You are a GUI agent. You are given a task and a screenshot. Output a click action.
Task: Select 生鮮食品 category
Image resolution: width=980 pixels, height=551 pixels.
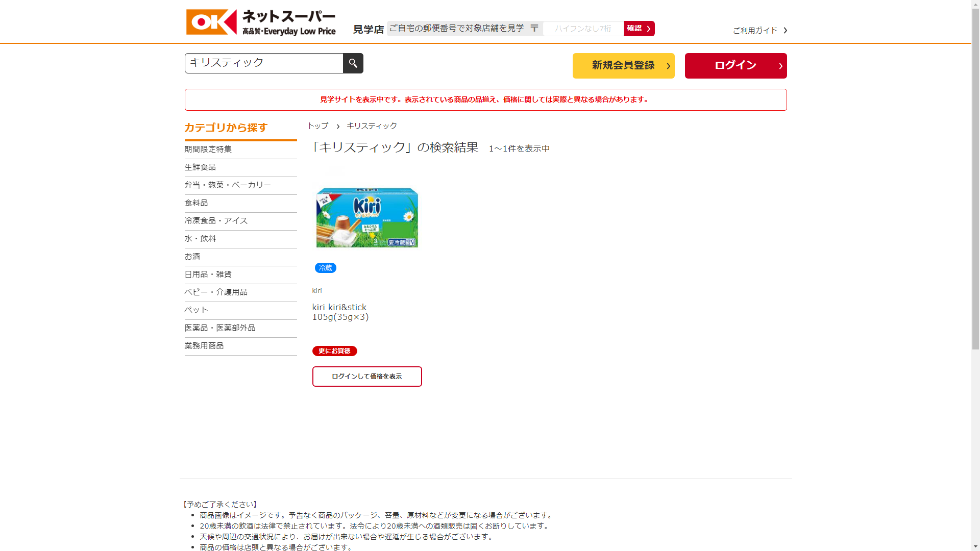point(200,167)
